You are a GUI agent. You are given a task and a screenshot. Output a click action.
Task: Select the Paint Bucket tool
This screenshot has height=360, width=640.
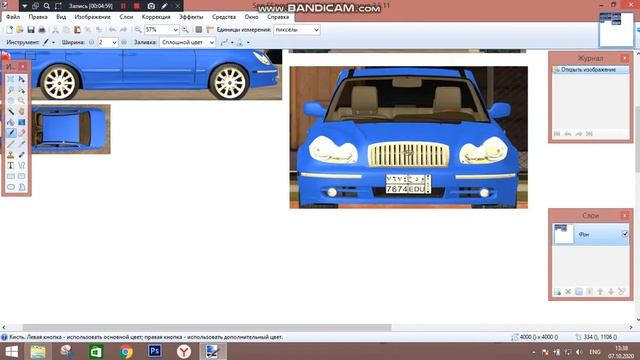11,122
